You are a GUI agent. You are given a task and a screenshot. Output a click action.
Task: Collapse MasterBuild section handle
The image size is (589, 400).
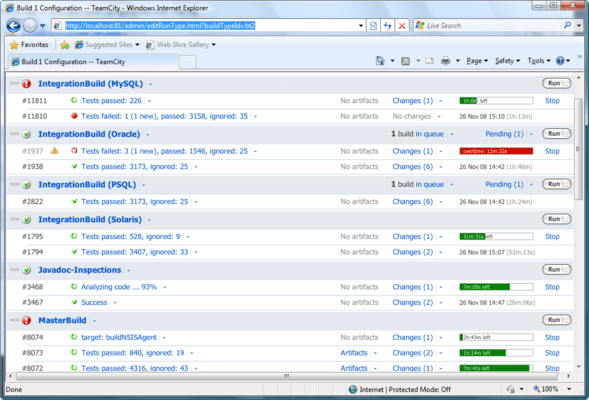(14, 320)
